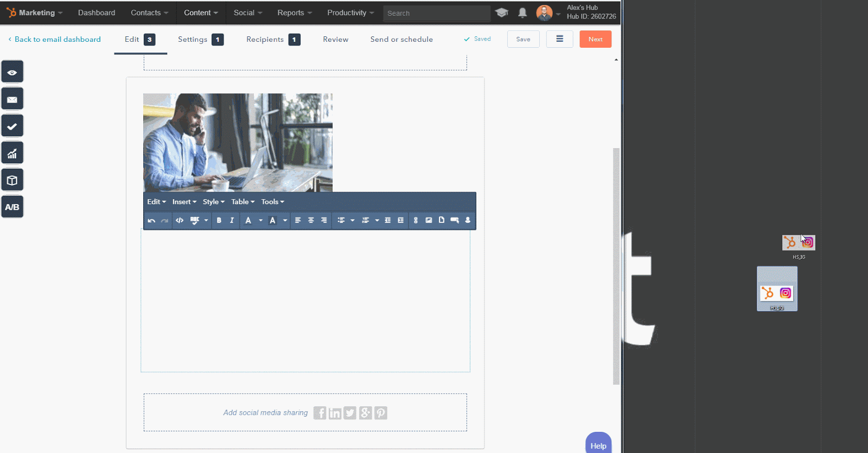
Task: Undo the last edit in editor toolbar
Action: click(x=151, y=220)
